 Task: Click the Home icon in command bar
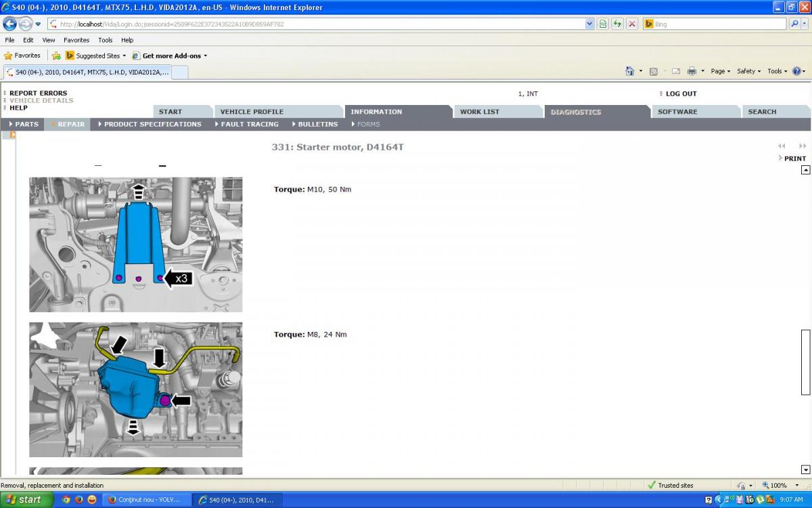[x=630, y=71]
